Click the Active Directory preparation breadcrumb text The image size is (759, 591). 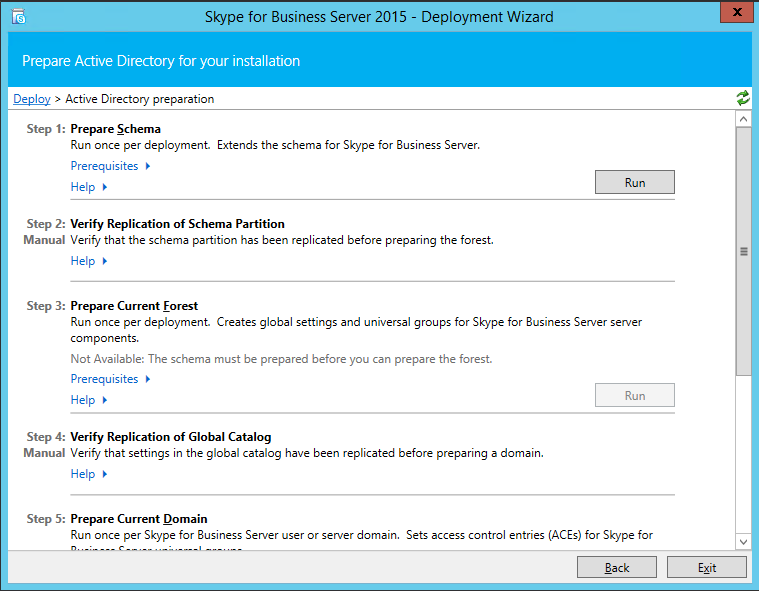point(139,99)
